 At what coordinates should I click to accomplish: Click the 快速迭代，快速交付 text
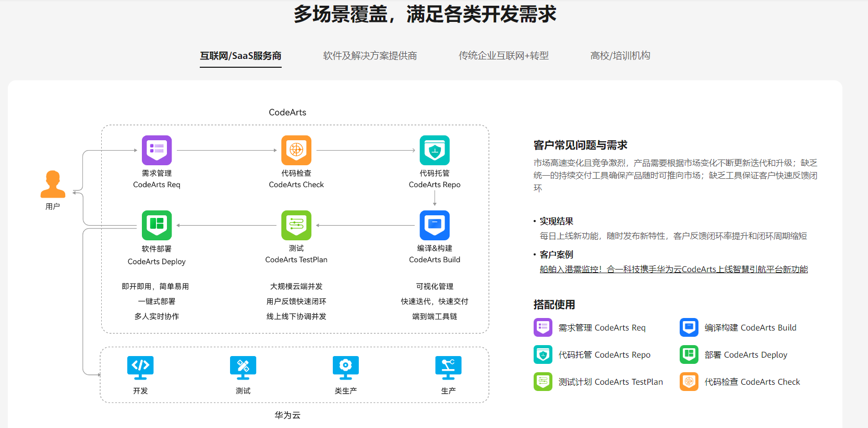click(x=435, y=301)
